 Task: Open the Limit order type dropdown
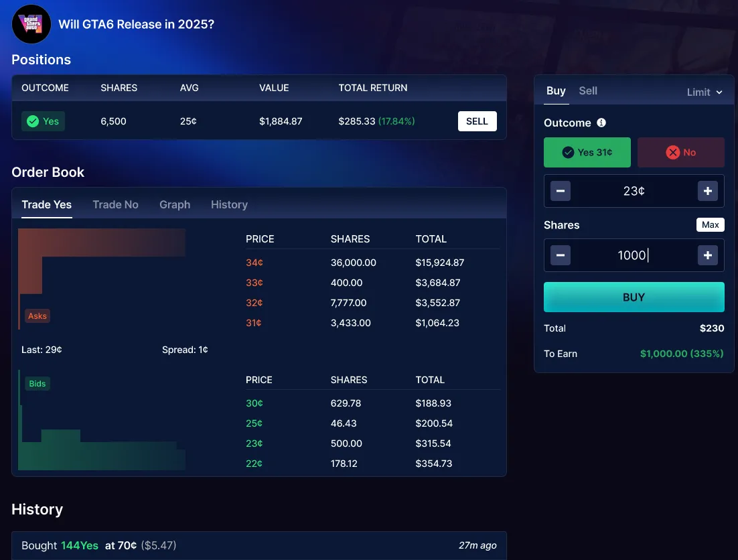point(704,92)
